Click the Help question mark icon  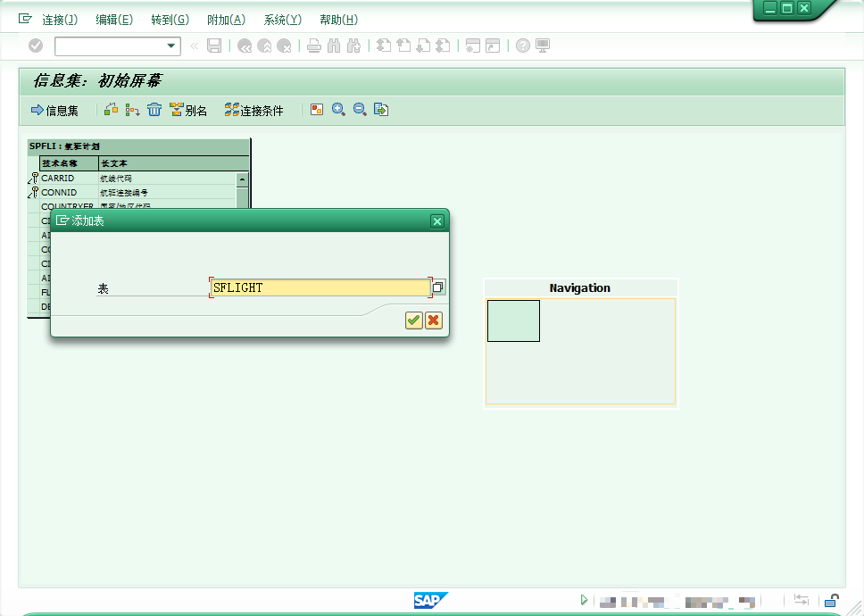523,46
